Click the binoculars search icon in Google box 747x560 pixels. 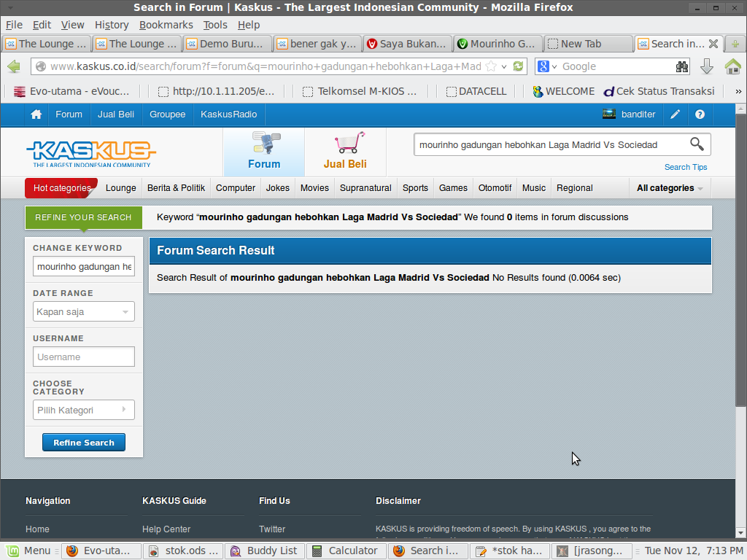tap(682, 66)
